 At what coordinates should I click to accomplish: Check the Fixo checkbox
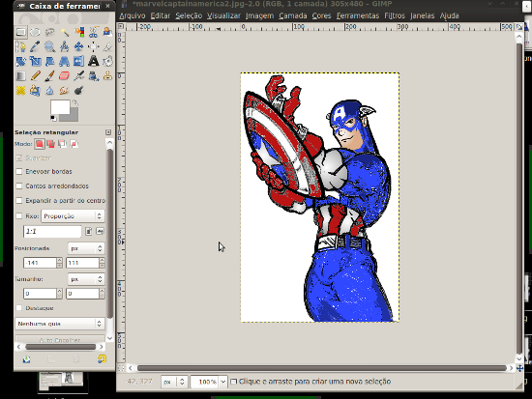click(x=19, y=216)
